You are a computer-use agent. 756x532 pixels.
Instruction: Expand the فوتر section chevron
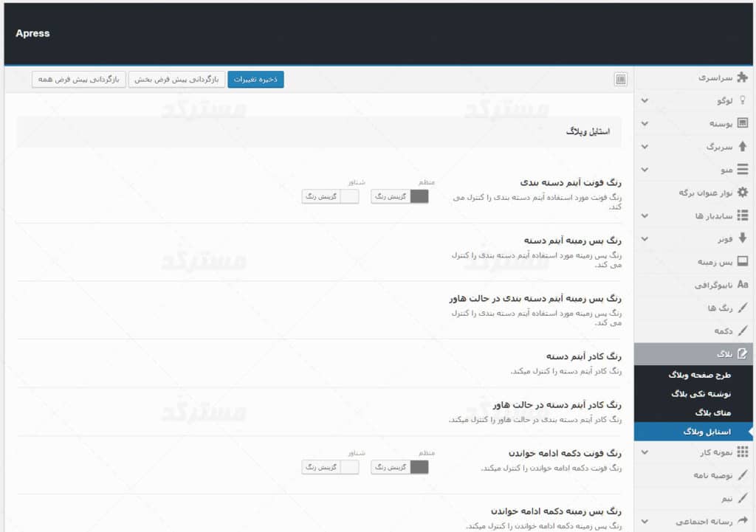645,238
